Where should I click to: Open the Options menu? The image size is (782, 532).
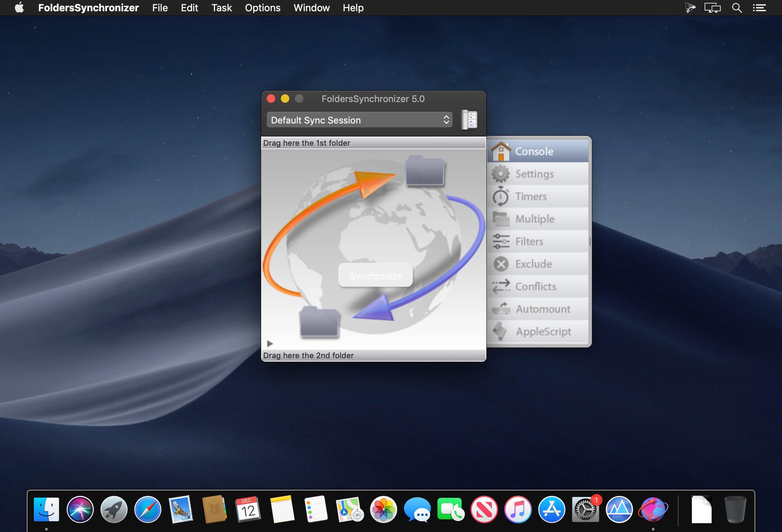(x=263, y=8)
